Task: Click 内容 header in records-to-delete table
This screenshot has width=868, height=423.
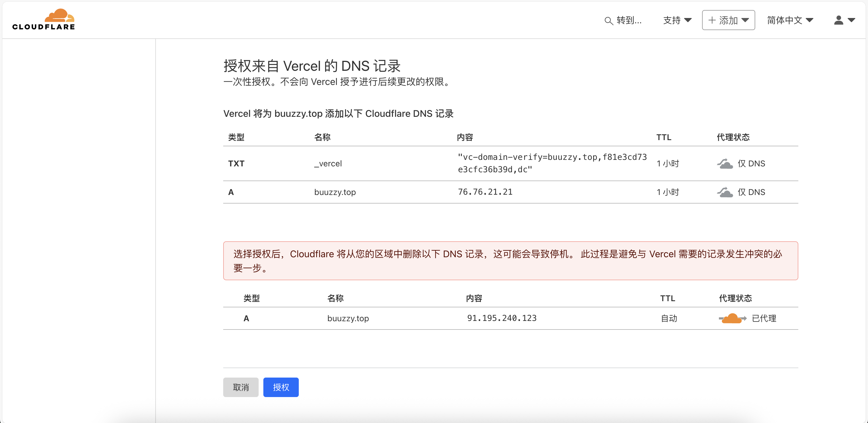Action: (474, 299)
